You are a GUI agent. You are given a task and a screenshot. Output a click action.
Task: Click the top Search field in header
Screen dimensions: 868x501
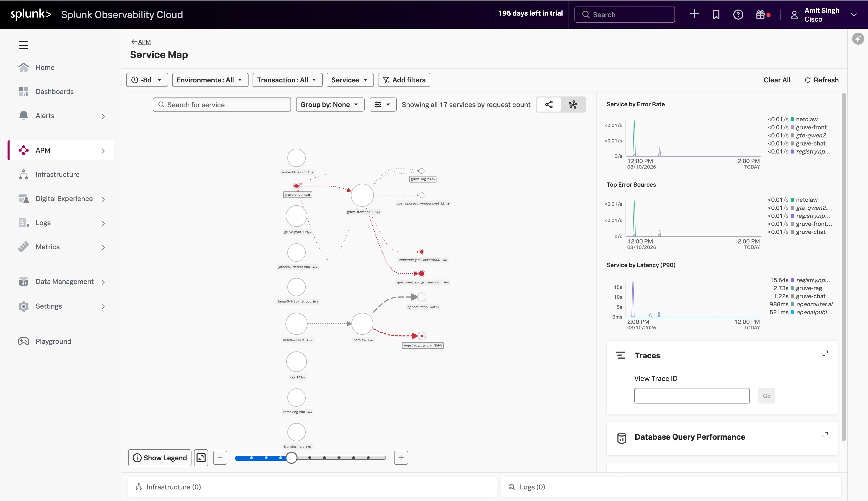pos(624,15)
